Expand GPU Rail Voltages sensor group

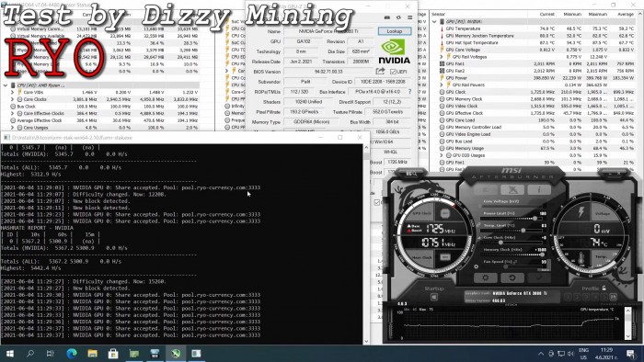(442, 57)
